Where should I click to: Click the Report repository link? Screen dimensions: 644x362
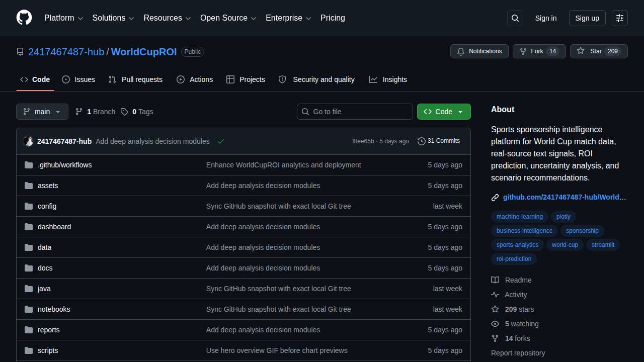click(518, 353)
